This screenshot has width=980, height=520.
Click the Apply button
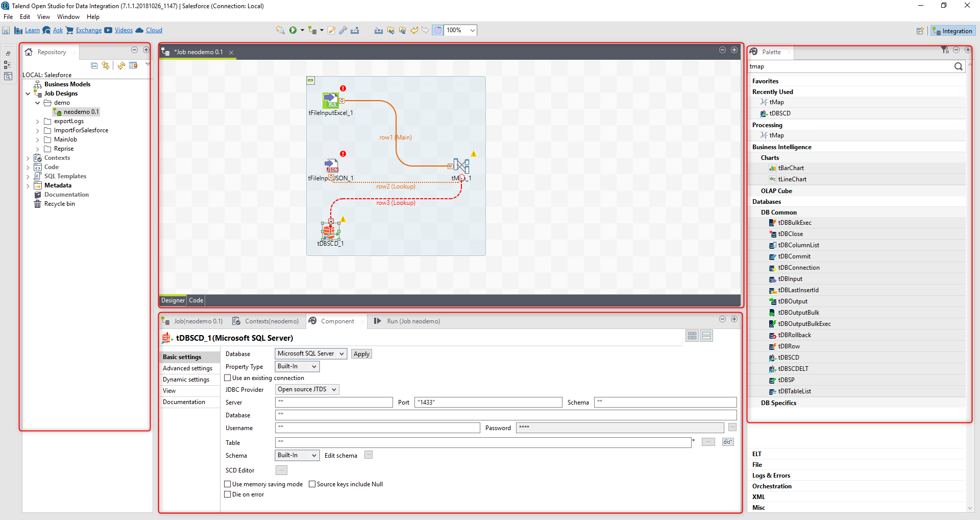coord(361,354)
